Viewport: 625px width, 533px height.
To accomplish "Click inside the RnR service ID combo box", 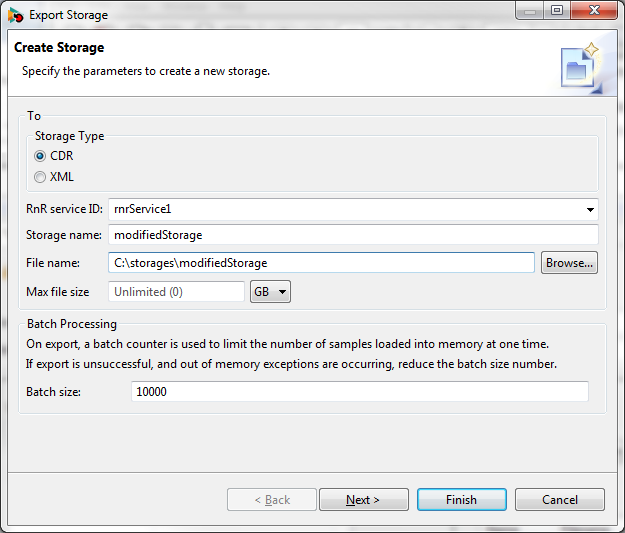I will pos(353,209).
